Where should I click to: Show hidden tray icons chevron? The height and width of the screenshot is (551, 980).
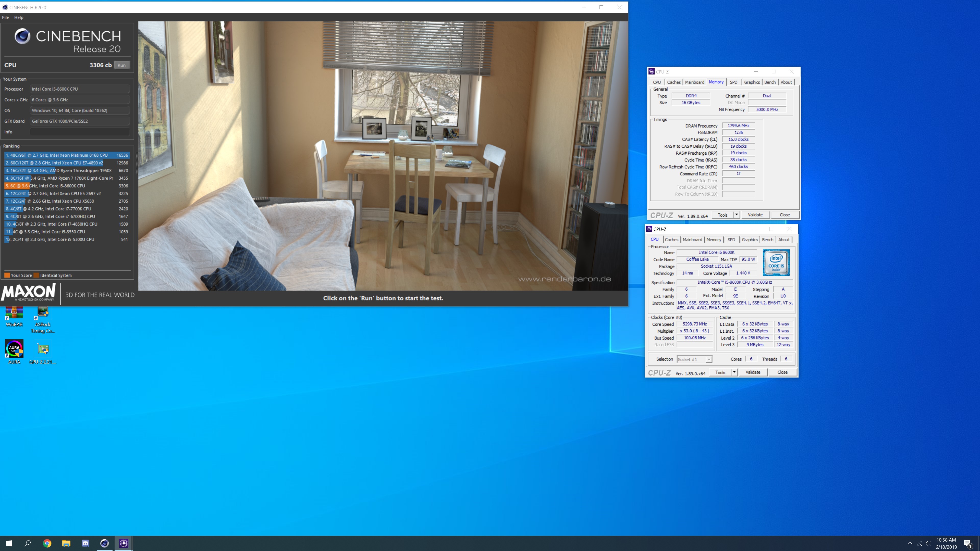[910, 543]
